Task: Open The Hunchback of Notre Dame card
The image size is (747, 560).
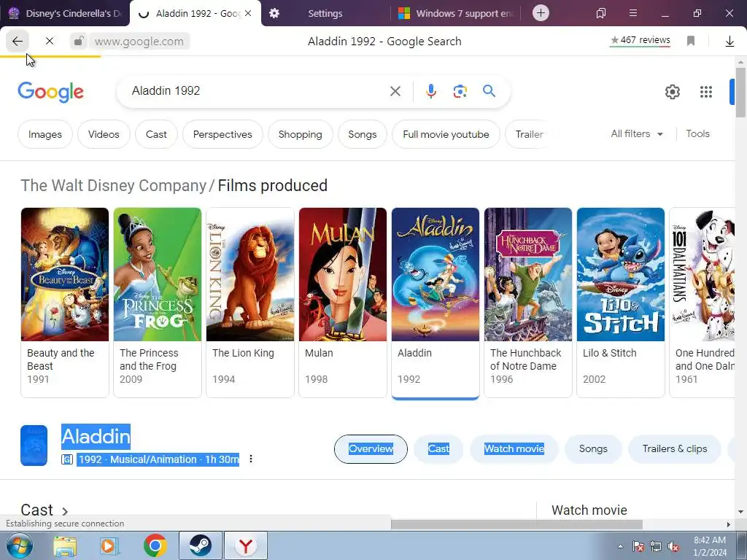Action: pyautogui.click(x=528, y=303)
